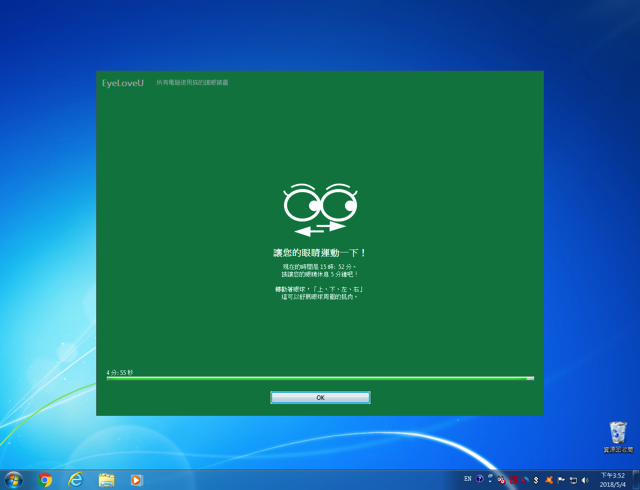This screenshot has width=640, height=490.
Task: Open the network connection tray icon
Action: click(x=573, y=480)
